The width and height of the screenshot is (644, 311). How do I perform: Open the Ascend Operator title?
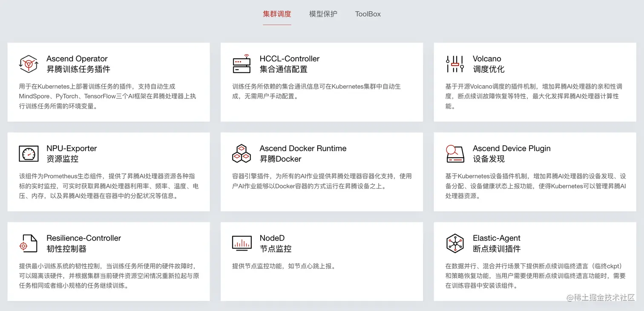pyautogui.click(x=77, y=59)
